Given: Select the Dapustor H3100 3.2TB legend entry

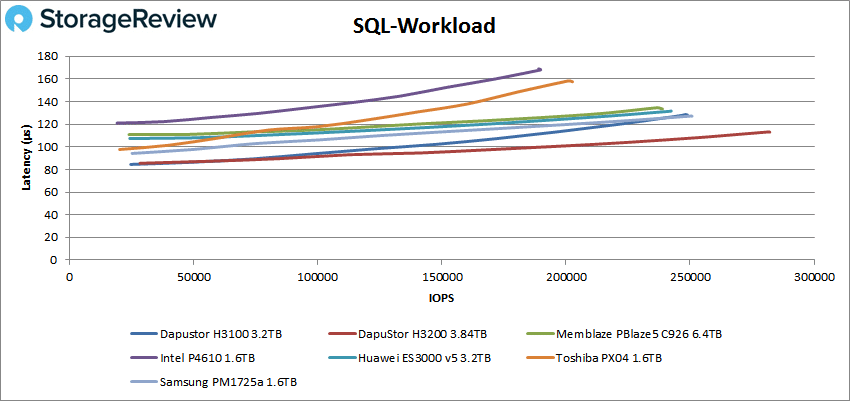Looking at the screenshot, I should 207,334.
